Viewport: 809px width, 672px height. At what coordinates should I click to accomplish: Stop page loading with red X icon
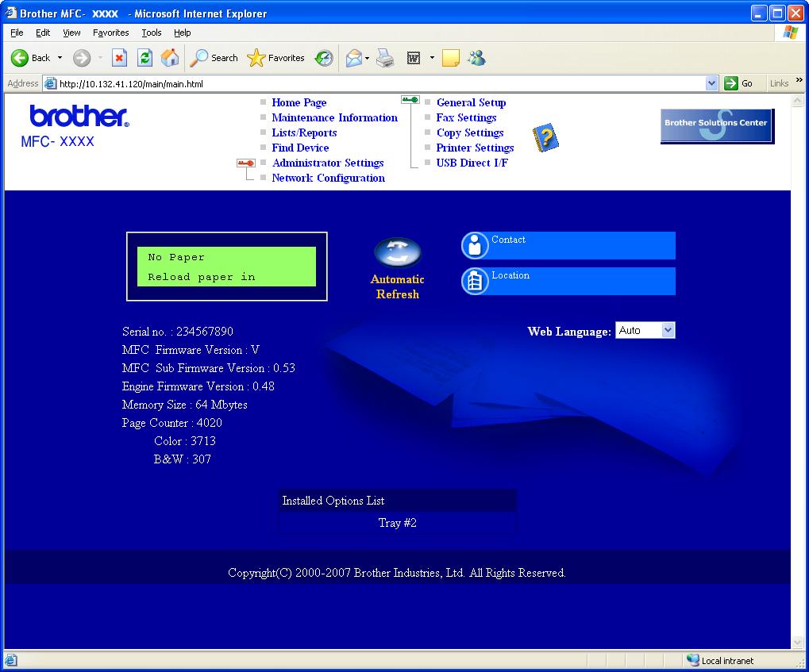click(x=119, y=58)
